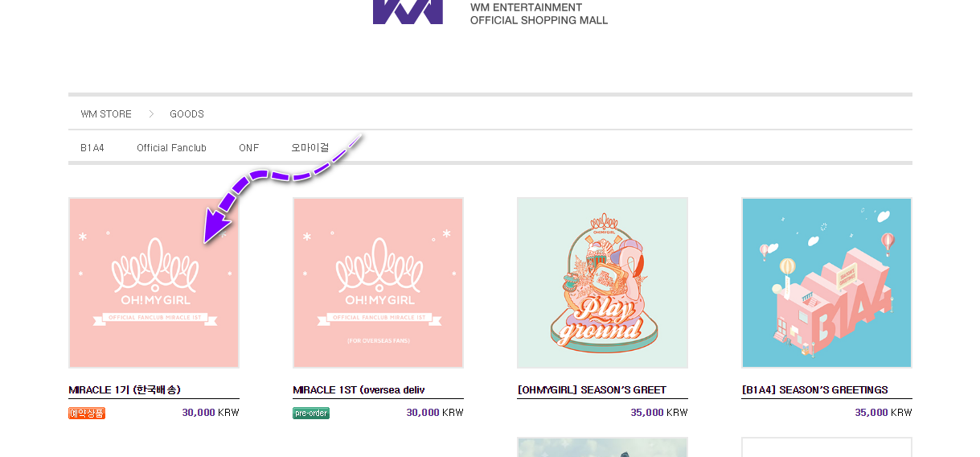This screenshot has height=457, width=980.
Task: Go to GOODS breadcrumb
Action: (187, 114)
